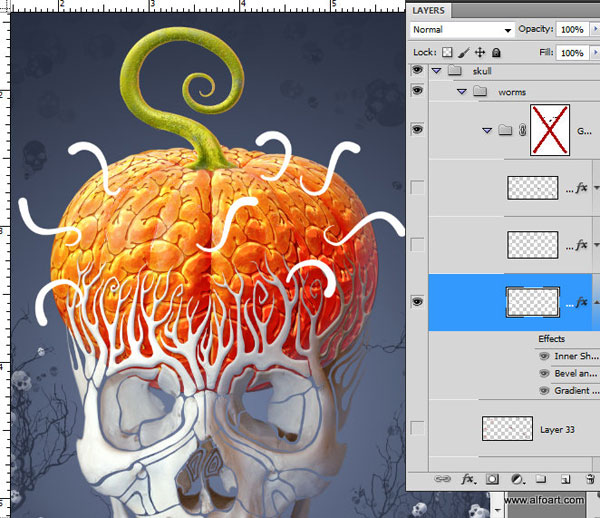
Task: Add a layer mask
Action: point(492,479)
